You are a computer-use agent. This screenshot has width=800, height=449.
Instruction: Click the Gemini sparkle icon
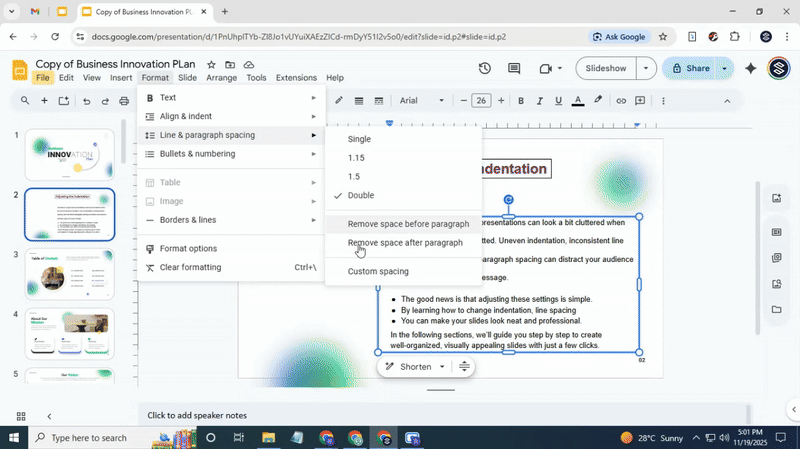[x=751, y=68]
